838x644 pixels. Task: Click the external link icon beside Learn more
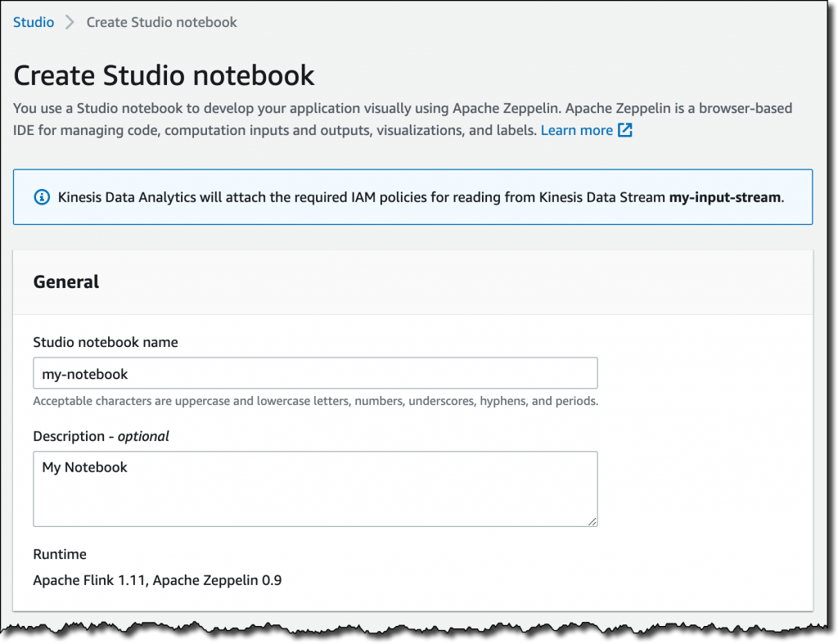624,130
